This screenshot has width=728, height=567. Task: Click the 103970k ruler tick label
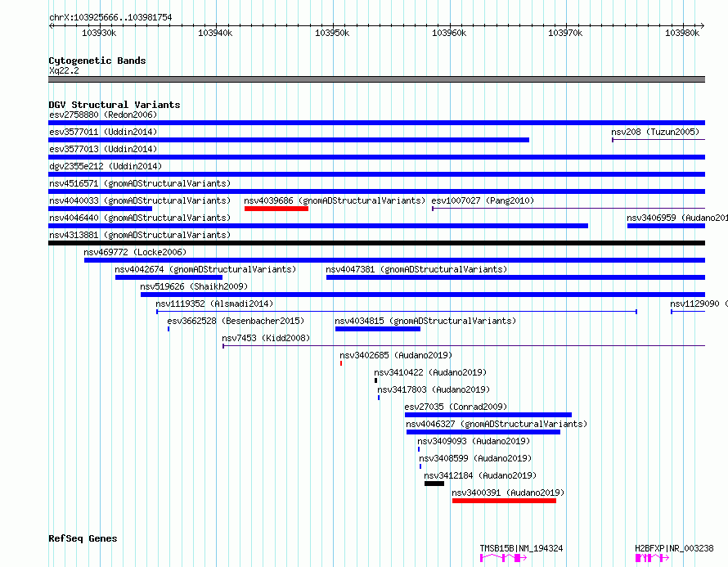pos(565,33)
